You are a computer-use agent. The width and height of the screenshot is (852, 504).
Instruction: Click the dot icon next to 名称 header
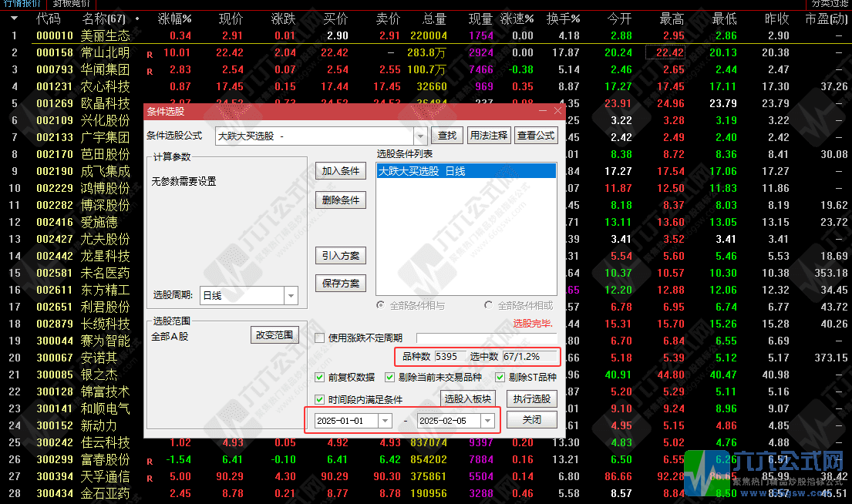click(137, 18)
